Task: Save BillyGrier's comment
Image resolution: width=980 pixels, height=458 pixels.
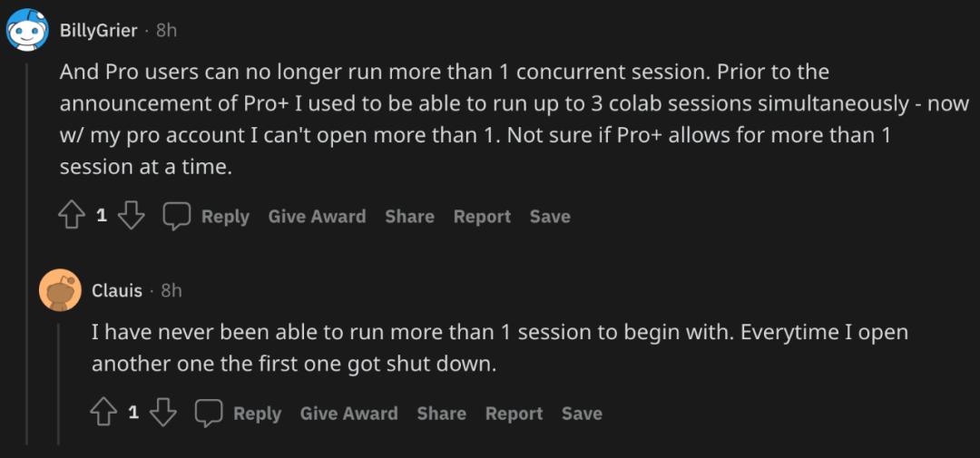Action: 550,217
